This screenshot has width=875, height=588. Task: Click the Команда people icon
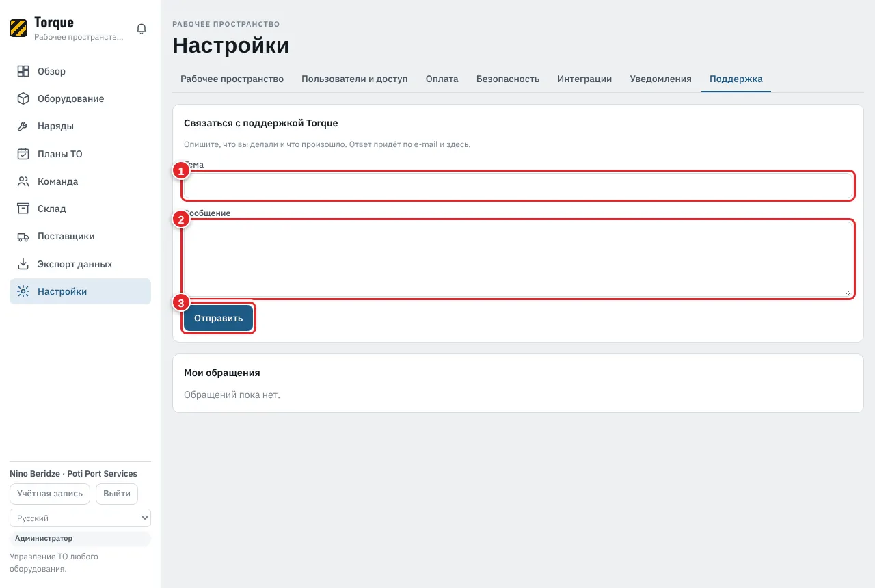23,181
